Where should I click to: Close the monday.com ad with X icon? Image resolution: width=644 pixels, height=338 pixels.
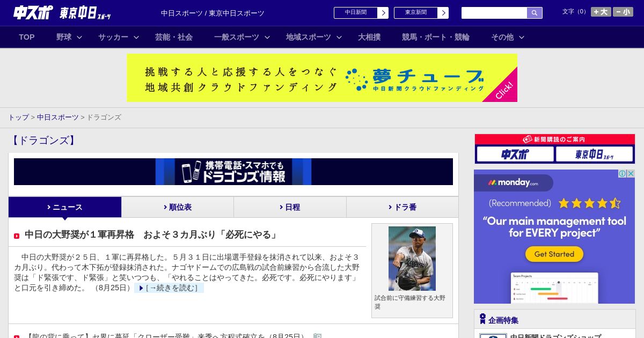(631, 173)
